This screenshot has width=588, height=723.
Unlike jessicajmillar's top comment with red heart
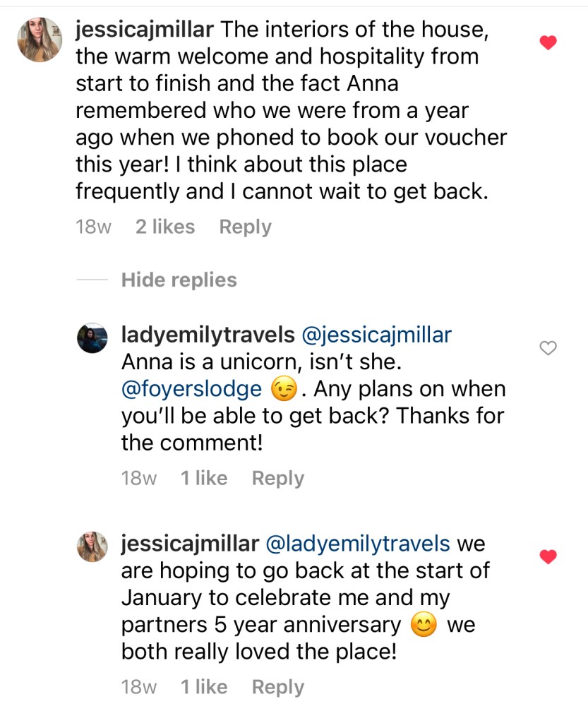point(548,43)
